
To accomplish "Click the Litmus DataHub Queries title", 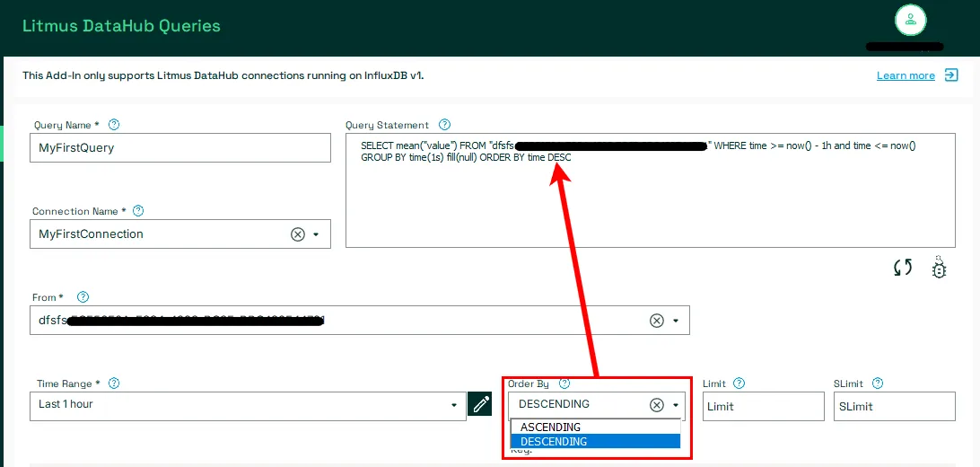I will pos(121,26).
